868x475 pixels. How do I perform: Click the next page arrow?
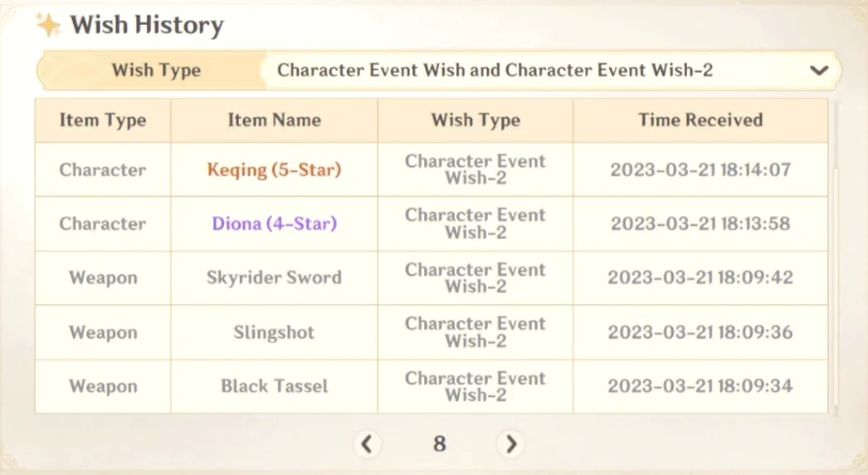pyautogui.click(x=510, y=444)
